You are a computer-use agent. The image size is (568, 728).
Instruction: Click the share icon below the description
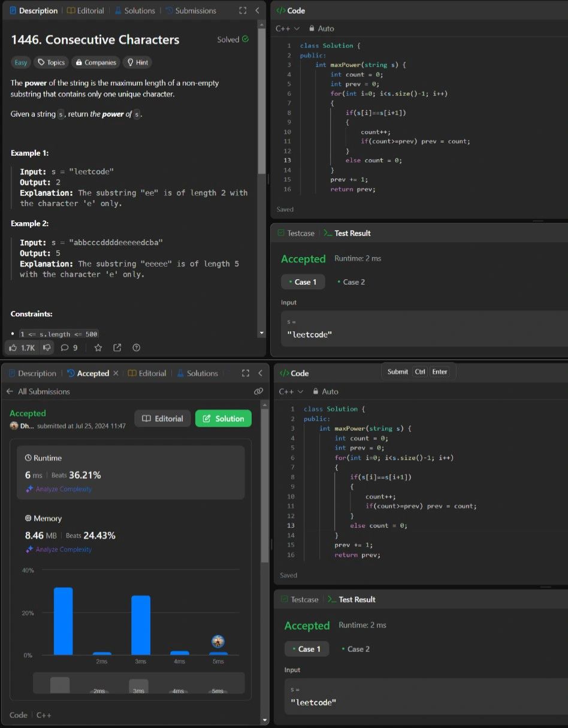[117, 348]
